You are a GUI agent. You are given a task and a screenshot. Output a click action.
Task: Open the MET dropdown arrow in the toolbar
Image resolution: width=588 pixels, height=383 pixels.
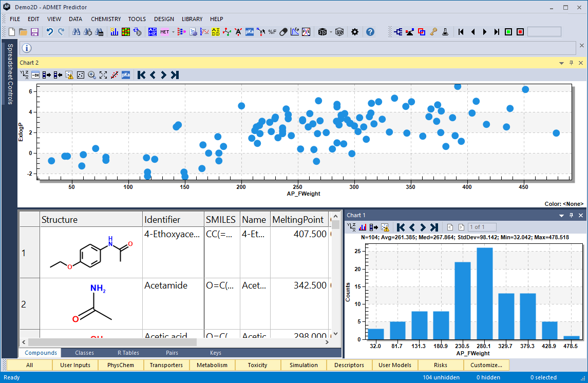coord(173,32)
